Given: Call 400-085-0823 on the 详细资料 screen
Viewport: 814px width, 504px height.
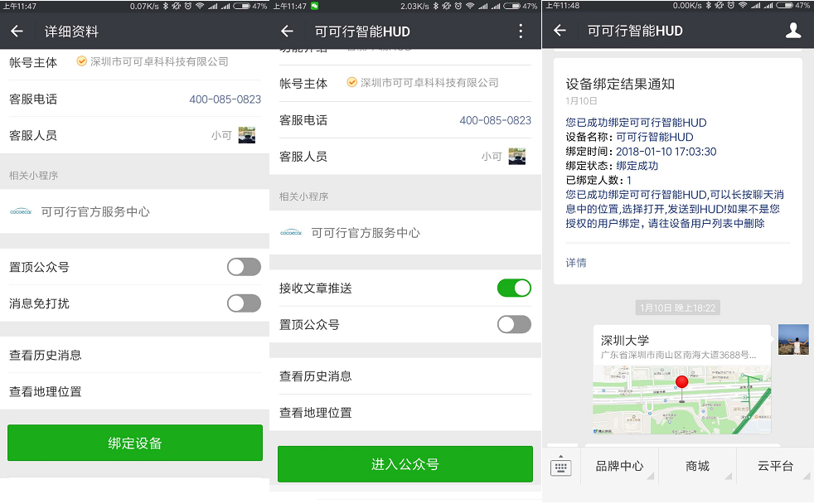Looking at the screenshot, I should [x=225, y=99].
